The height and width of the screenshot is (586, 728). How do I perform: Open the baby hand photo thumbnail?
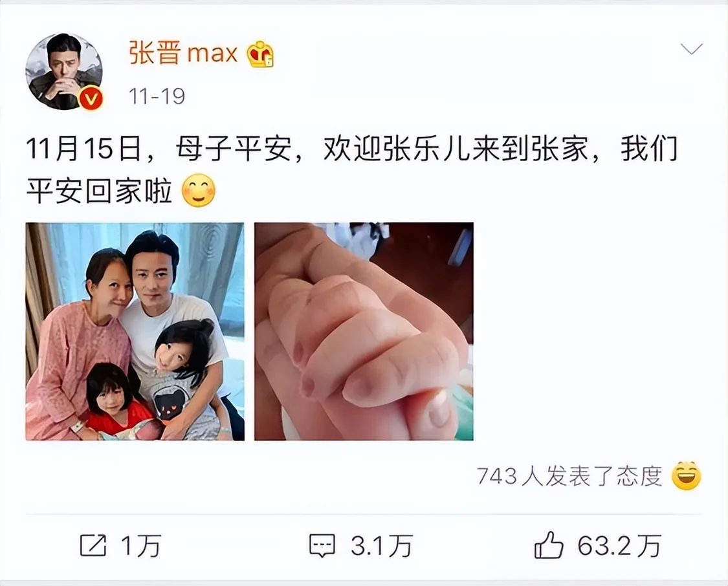pos(364,331)
